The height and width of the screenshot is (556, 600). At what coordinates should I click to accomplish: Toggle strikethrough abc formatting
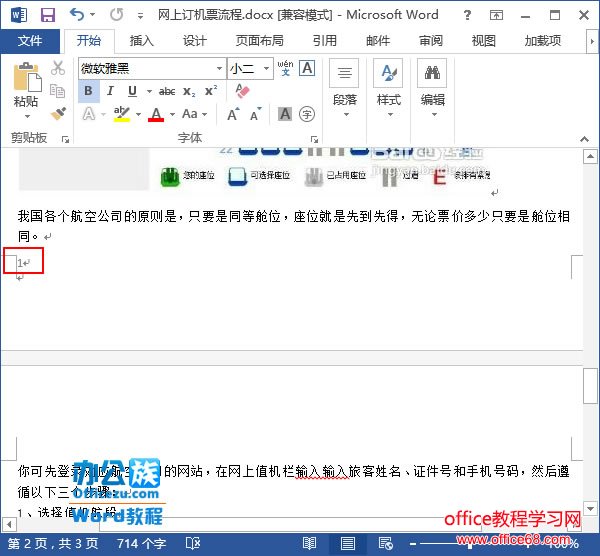tap(167, 91)
